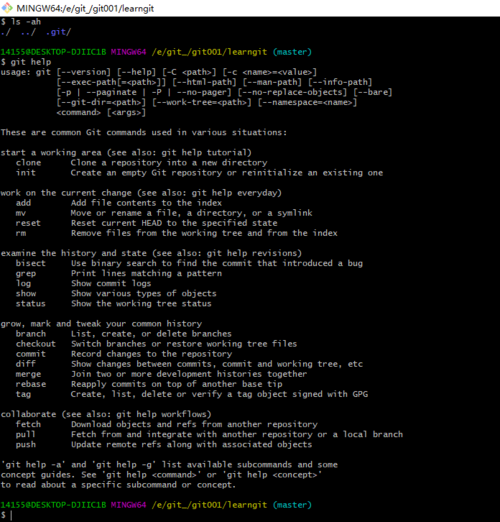Click the purple MINGW64 label in top prompt

coord(129,52)
